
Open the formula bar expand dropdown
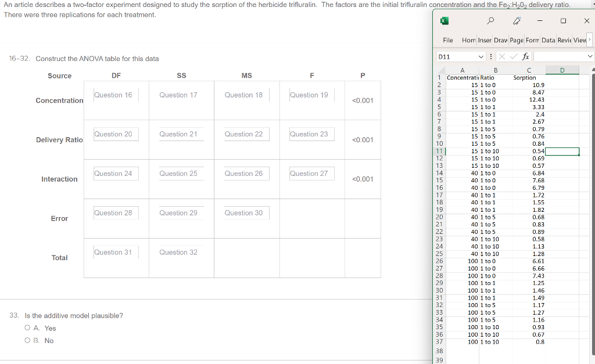[590, 56]
